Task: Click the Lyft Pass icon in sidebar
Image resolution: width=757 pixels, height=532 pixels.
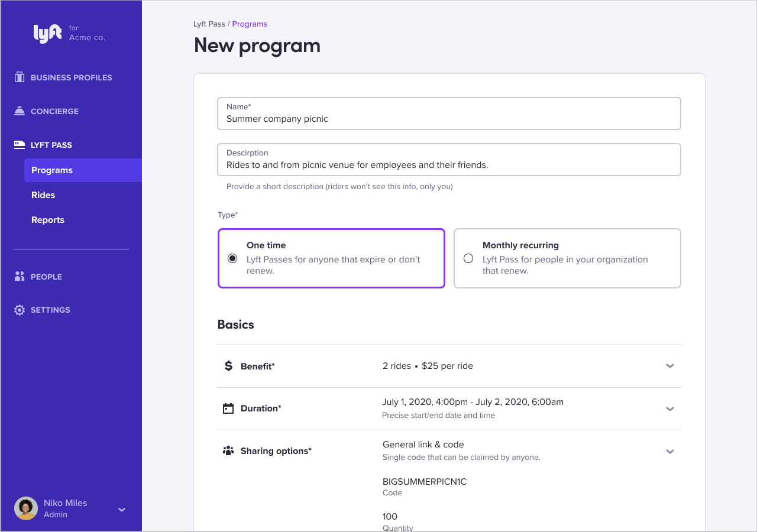Action: 19,144
